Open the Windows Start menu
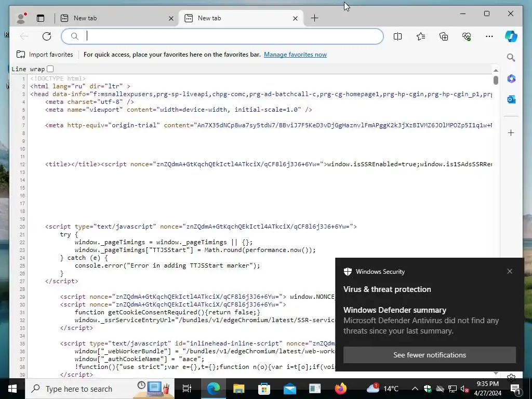The height and width of the screenshot is (399, 532). 12,389
